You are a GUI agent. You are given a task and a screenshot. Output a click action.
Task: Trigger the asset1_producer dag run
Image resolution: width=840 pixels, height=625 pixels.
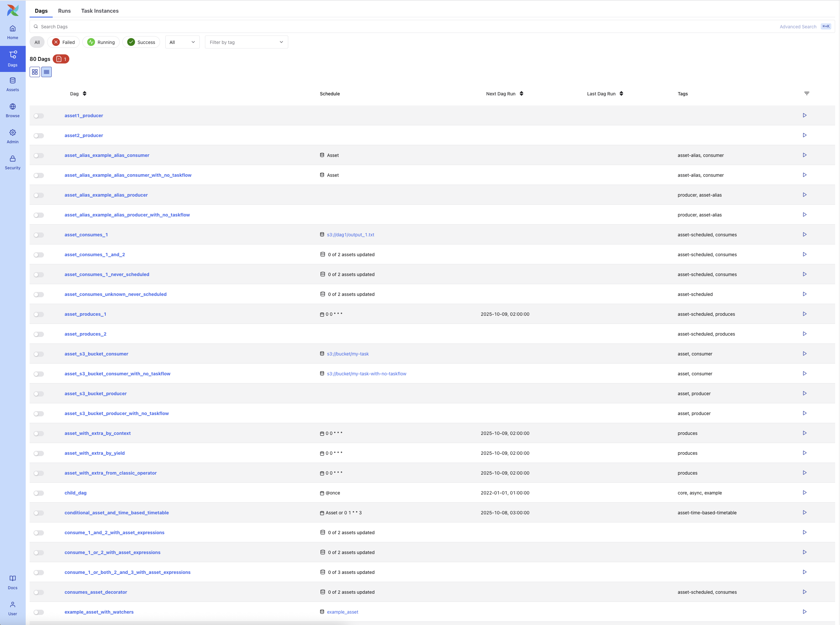click(x=805, y=115)
